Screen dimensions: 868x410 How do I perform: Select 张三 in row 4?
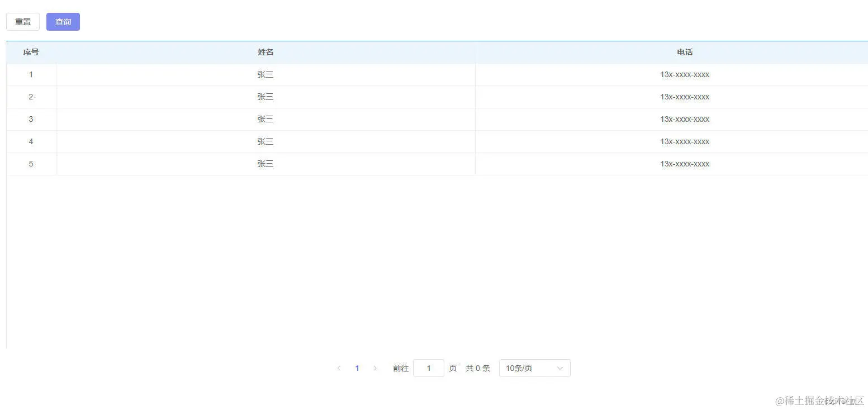pyautogui.click(x=265, y=141)
